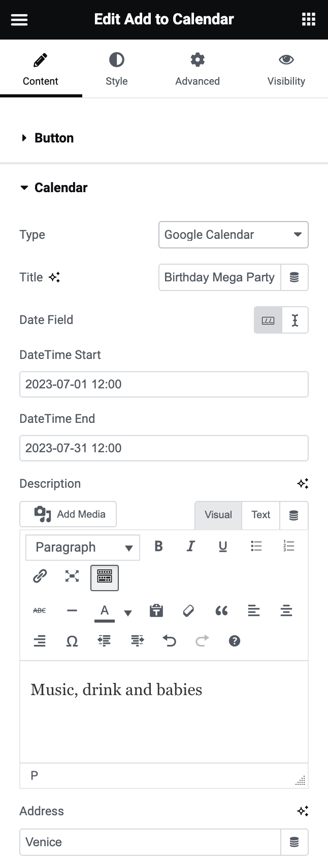The height and width of the screenshot is (868, 328).
Task: Apply italic formatting in the description editor
Action: pos(190,547)
